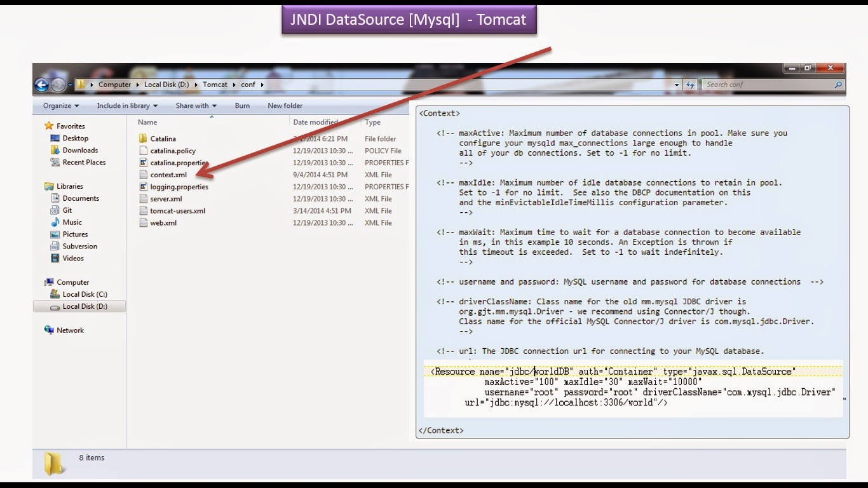
Task: Select the logging.properties file icon
Action: tap(143, 187)
